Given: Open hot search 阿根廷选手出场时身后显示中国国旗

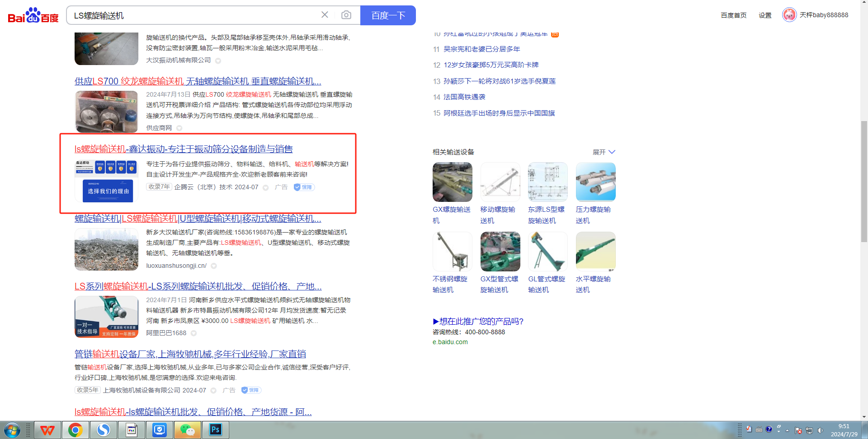Looking at the screenshot, I should [x=499, y=113].
